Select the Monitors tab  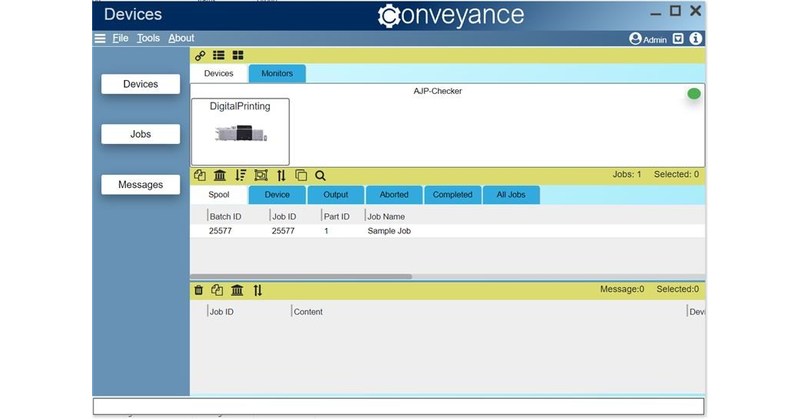point(277,73)
